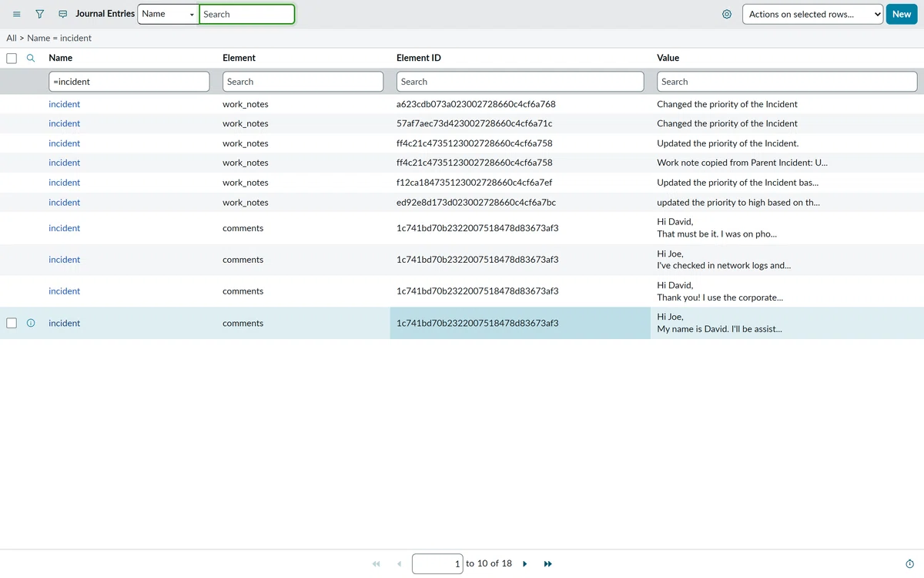Screen dimensions: 924x578
Task: Click the first page double-arrow
Action: [x=377, y=564]
